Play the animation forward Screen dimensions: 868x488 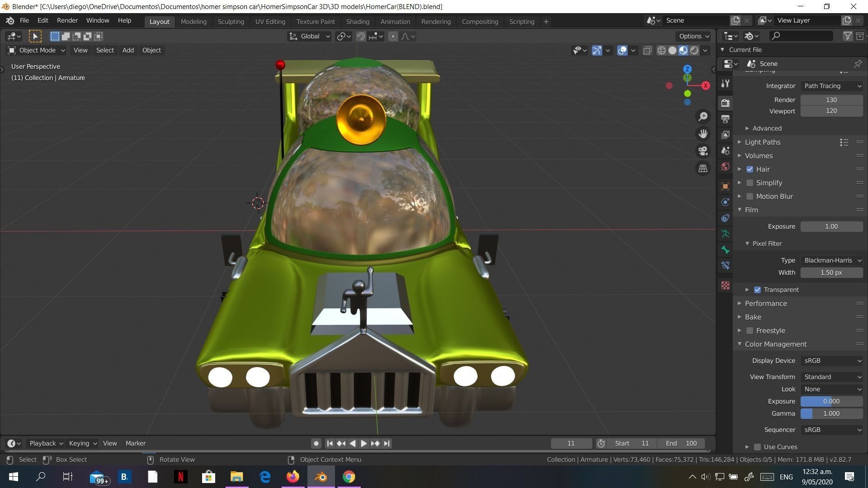point(363,444)
